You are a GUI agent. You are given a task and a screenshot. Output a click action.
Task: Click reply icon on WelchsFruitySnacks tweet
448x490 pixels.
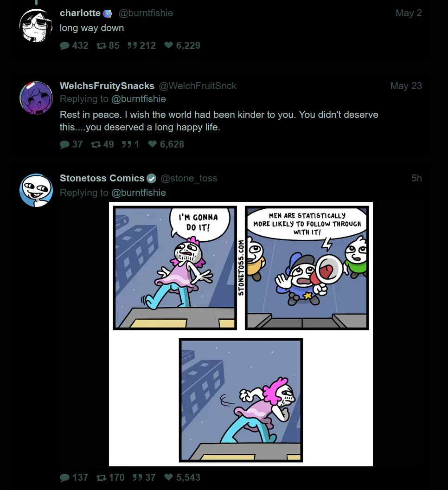[x=64, y=144]
